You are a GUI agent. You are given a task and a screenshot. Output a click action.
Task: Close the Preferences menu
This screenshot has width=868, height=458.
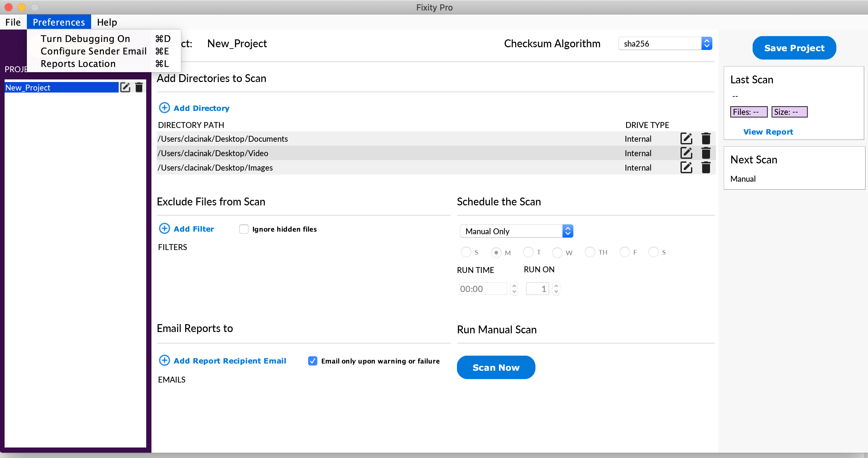click(59, 22)
